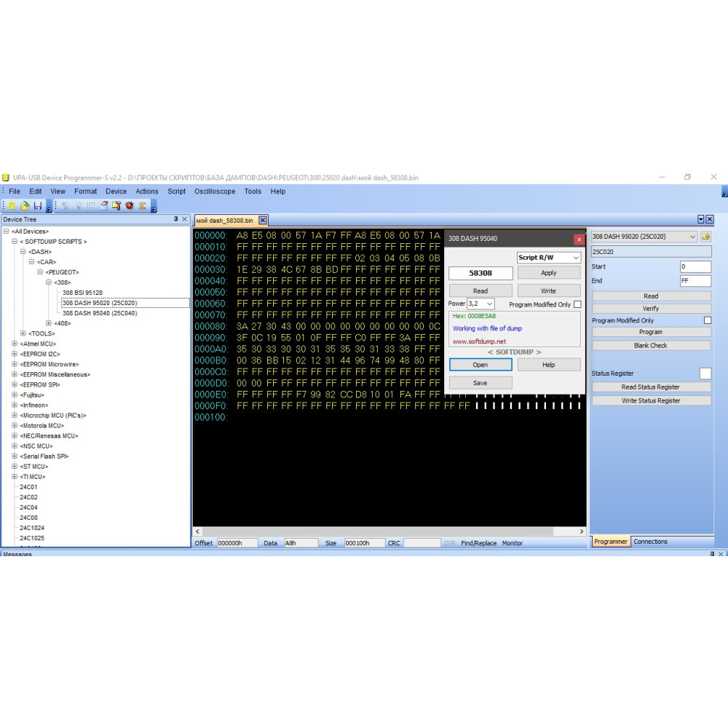728x728 pixels.
Task: Open the Power 3,2 voltage dropdown
Action: coord(480,304)
